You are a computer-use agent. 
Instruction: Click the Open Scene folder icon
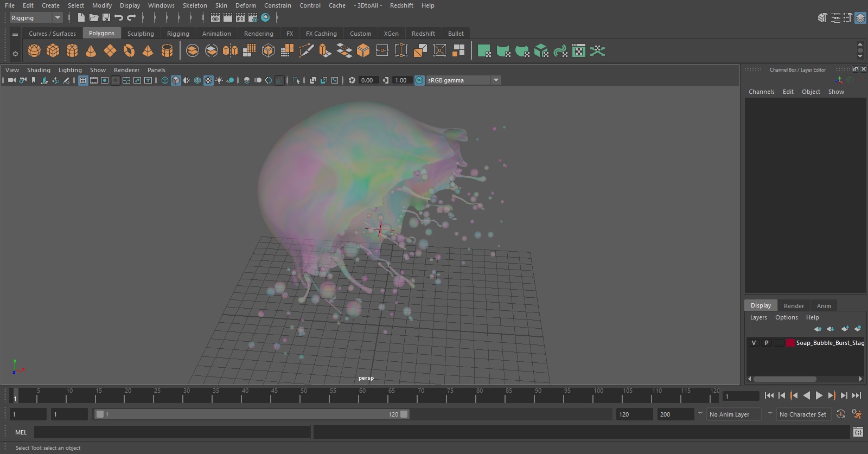(x=94, y=18)
